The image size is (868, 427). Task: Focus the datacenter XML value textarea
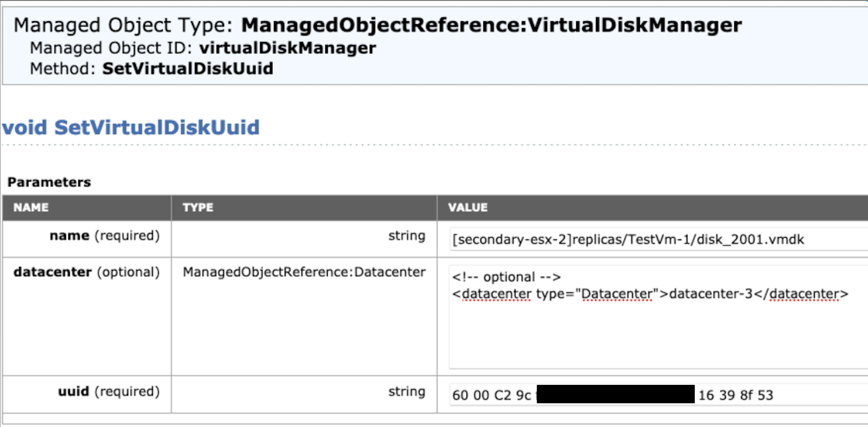click(658, 334)
